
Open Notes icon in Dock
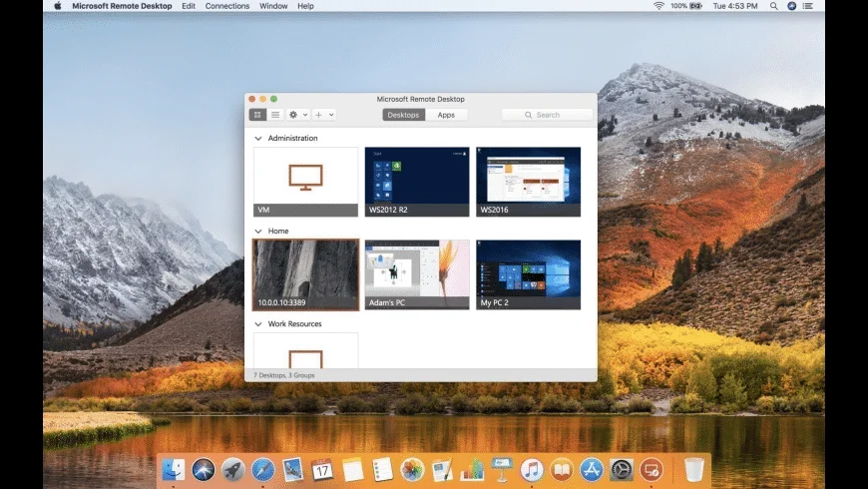coord(352,470)
